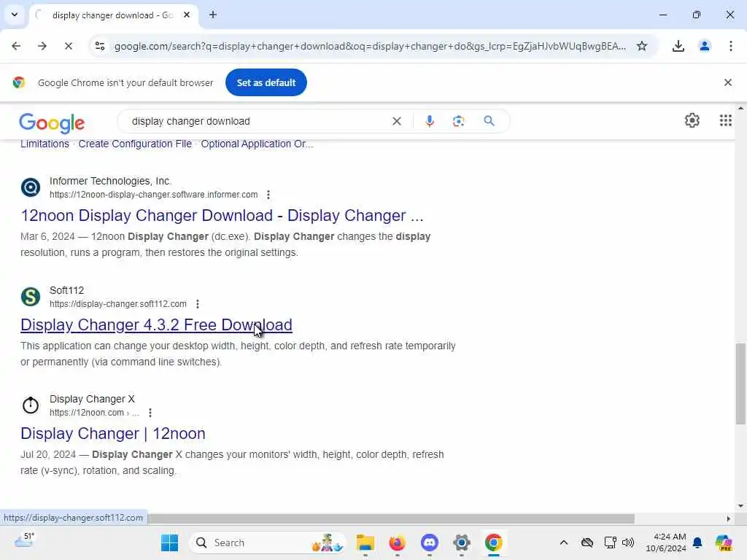Open notification center bell icon

point(697,542)
